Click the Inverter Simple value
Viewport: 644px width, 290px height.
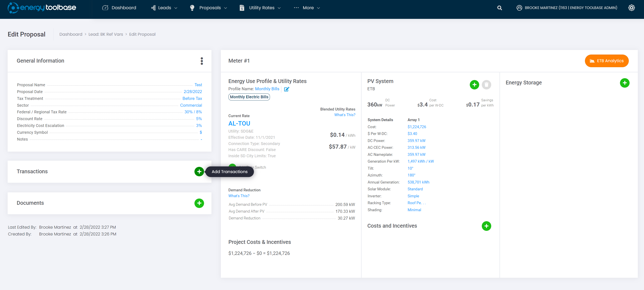pyautogui.click(x=413, y=196)
